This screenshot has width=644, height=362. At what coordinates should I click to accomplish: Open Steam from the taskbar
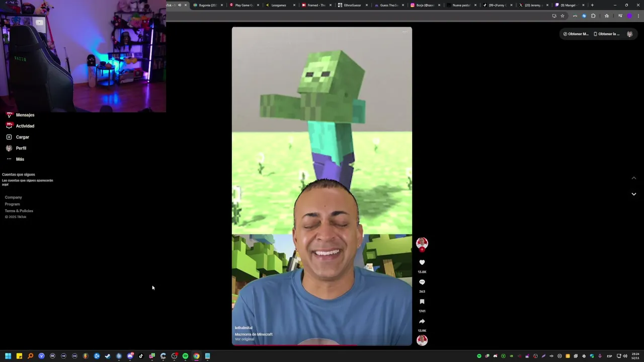108,356
